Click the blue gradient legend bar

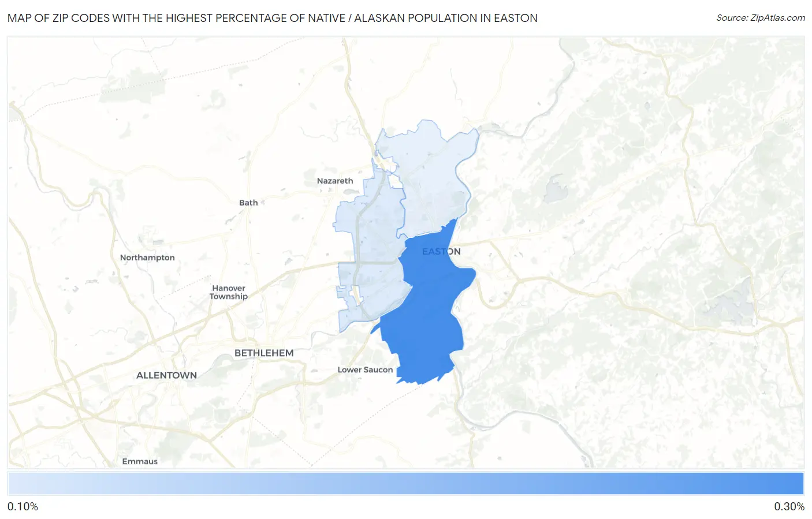click(405, 483)
